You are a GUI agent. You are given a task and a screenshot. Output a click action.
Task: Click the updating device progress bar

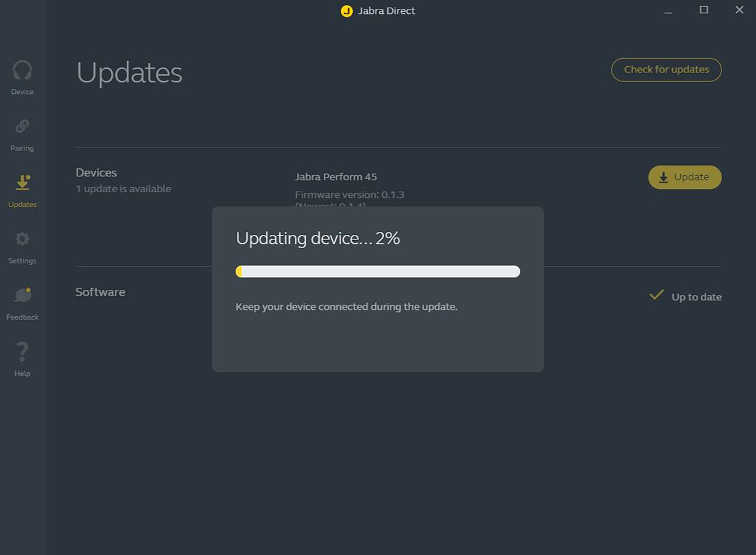coord(378,272)
